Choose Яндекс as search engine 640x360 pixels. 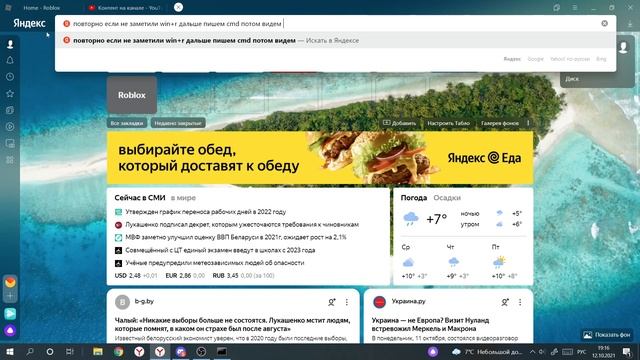coord(512,59)
